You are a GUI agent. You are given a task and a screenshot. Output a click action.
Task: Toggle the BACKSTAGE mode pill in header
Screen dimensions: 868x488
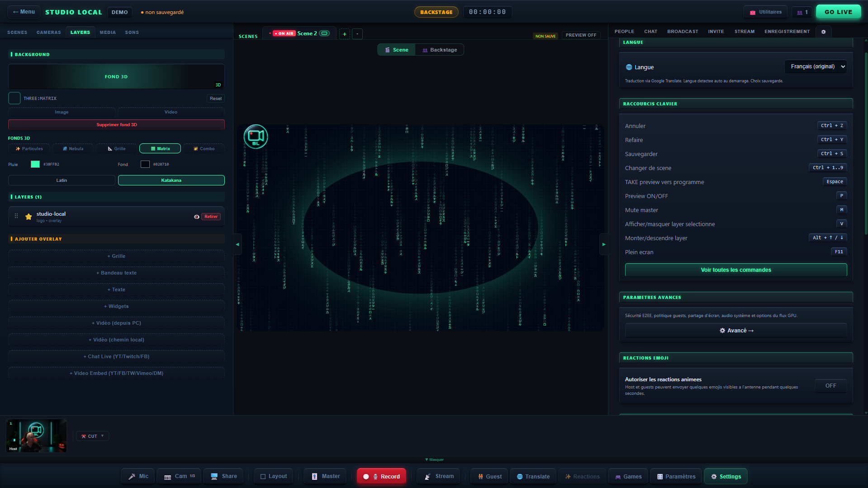click(436, 12)
